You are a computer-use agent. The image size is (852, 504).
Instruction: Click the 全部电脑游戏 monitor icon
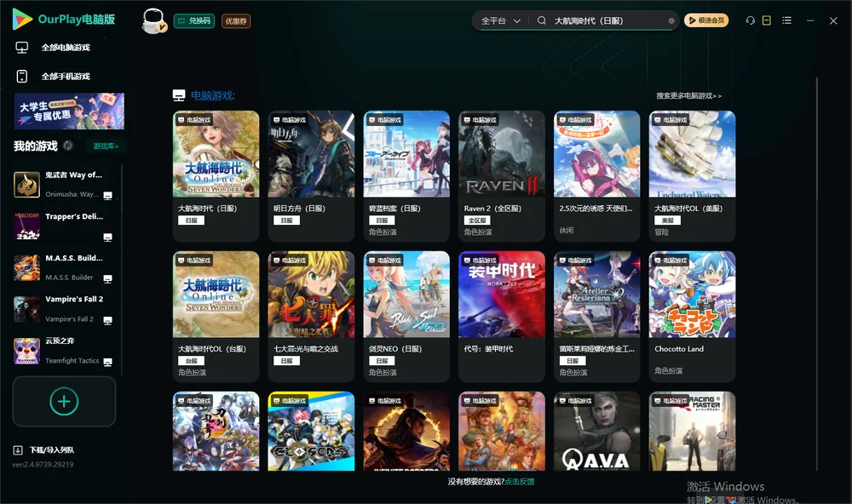pyautogui.click(x=22, y=48)
